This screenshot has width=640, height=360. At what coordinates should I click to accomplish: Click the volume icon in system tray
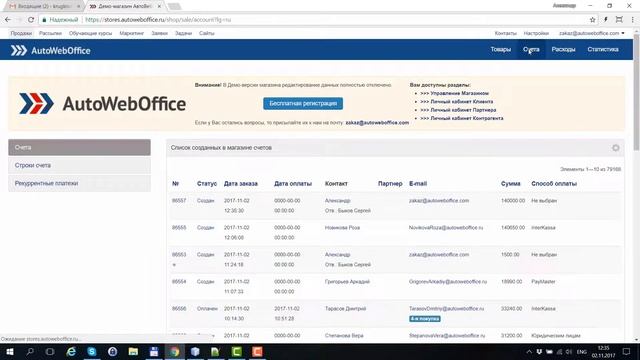(569, 351)
